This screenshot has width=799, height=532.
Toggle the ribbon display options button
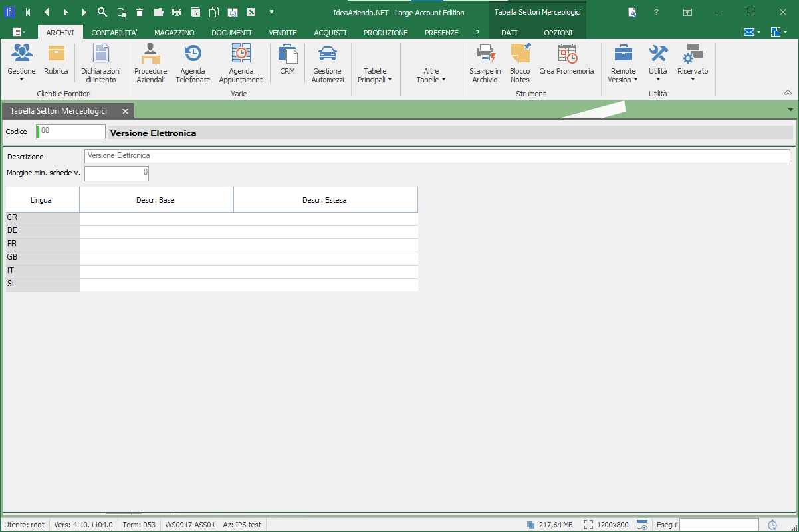pyautogui.click(x=688, y=12)
